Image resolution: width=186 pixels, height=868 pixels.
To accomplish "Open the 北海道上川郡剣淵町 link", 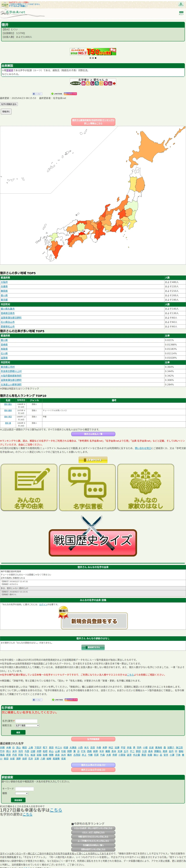I will click(11, 385).
